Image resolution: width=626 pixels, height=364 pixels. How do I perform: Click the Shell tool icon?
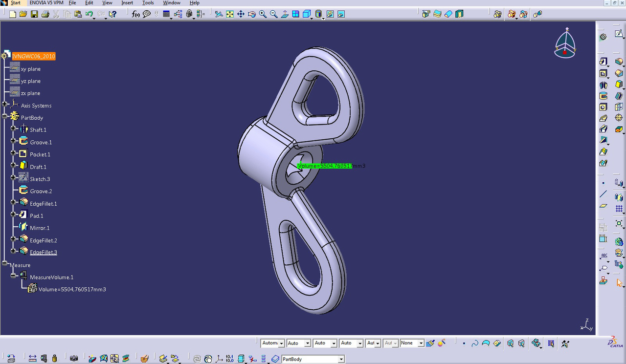pyautogui.click(x=619, y=96)
